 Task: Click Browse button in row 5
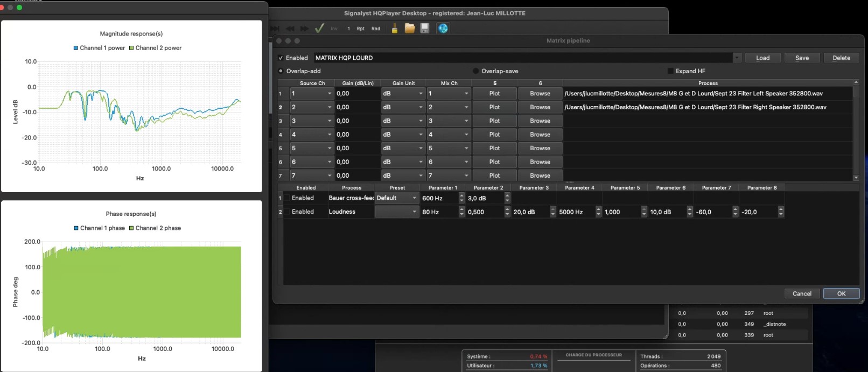(x=540, y=148)
